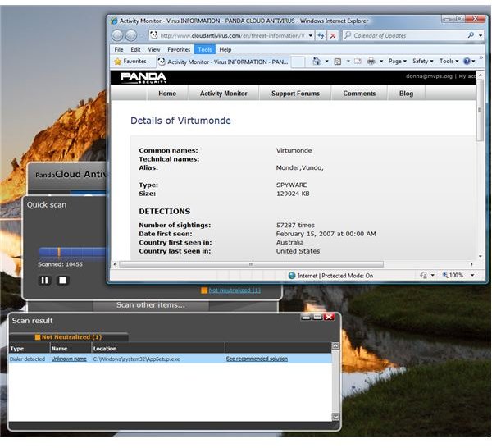Image resolution: width=492 pixels, height=448 pixels.
Task: Open the Activity Monitor site tab
Action: [223, 94]
